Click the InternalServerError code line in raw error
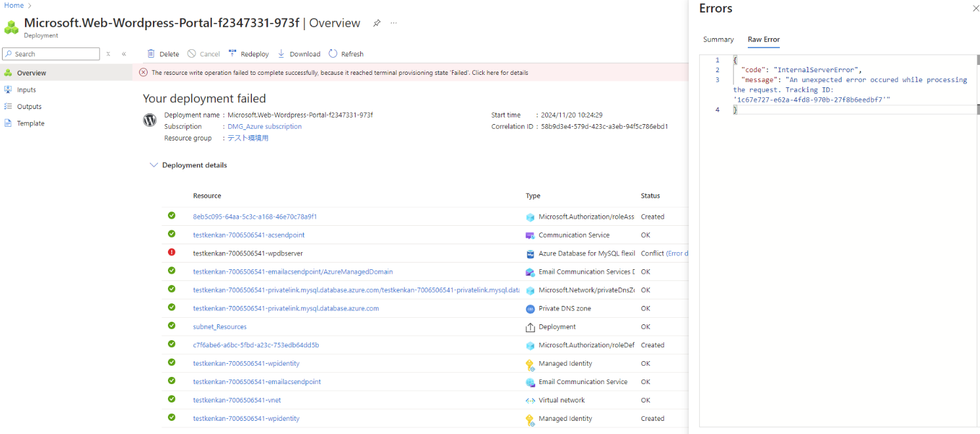 (x=801, y=70)
